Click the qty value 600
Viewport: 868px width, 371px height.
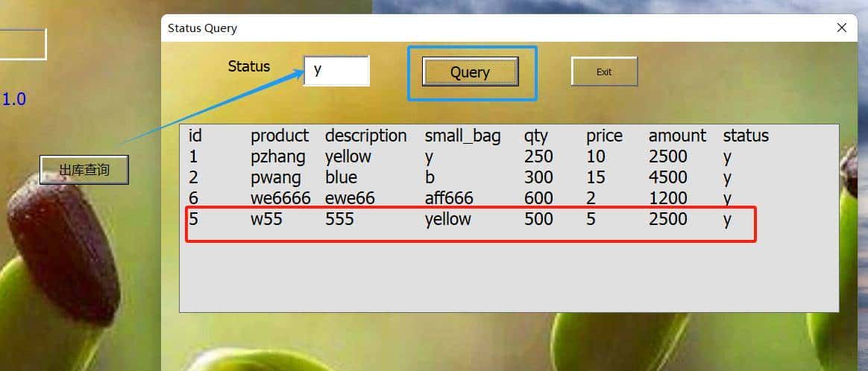538,198
